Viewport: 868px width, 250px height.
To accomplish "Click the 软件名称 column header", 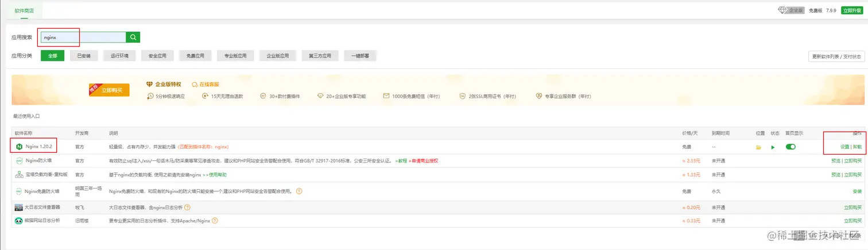I will (24, 133).
